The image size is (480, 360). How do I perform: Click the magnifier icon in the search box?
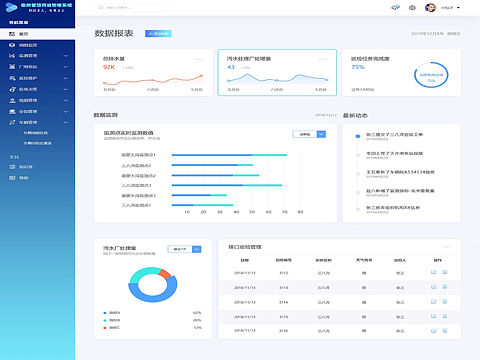point(101,7)
